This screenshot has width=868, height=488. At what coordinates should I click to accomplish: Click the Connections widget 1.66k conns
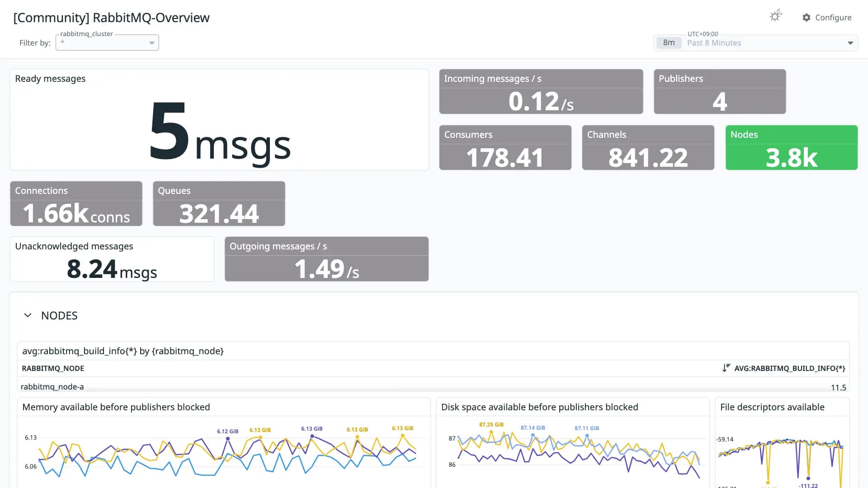coord(76,204)
